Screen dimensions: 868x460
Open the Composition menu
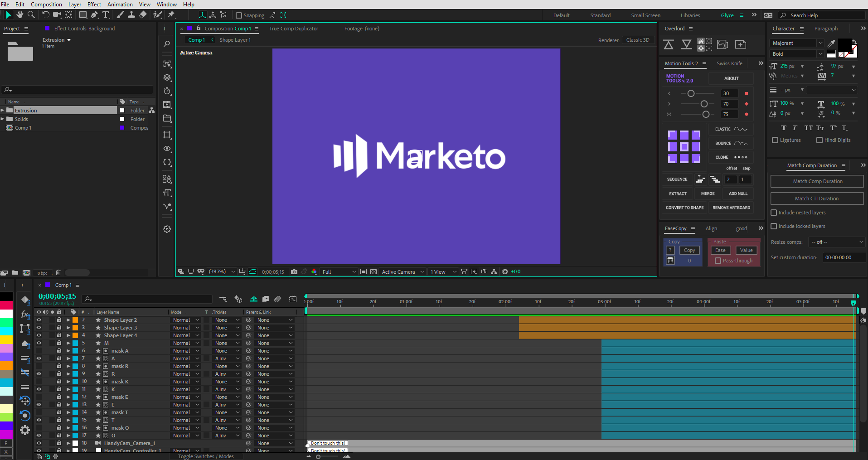coord(46,5)
